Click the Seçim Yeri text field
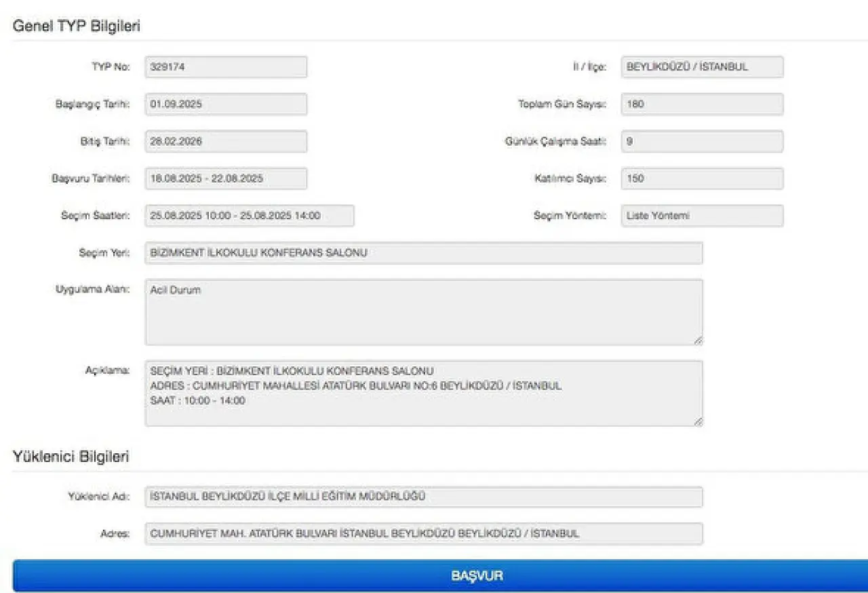Screen dimensions: 868x593 coord(424,253)
